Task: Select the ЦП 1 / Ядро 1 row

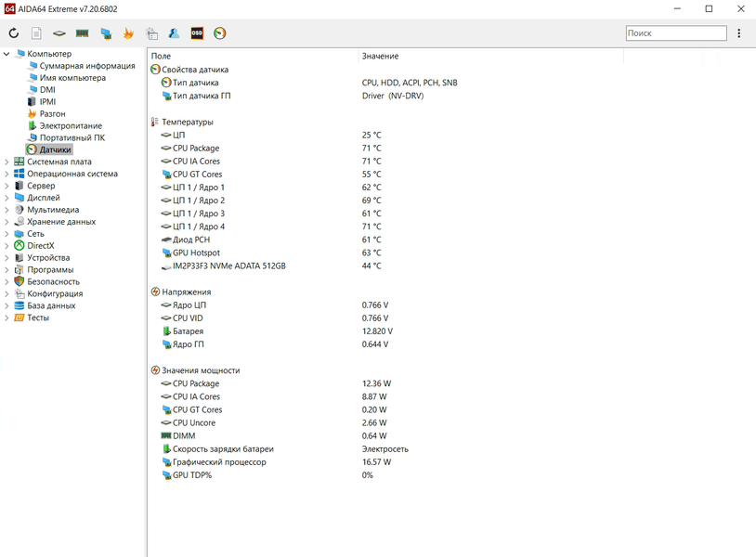Action: (x=270, y=188)
